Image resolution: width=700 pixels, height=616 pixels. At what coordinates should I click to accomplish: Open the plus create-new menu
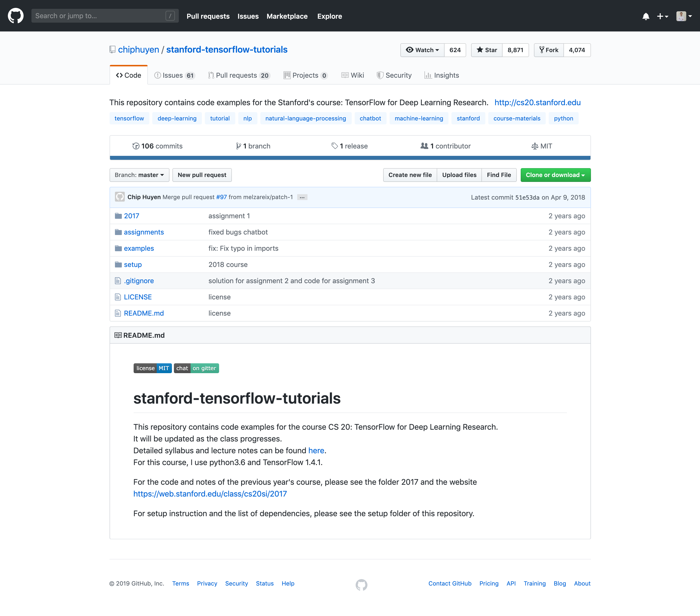(662, 16)
